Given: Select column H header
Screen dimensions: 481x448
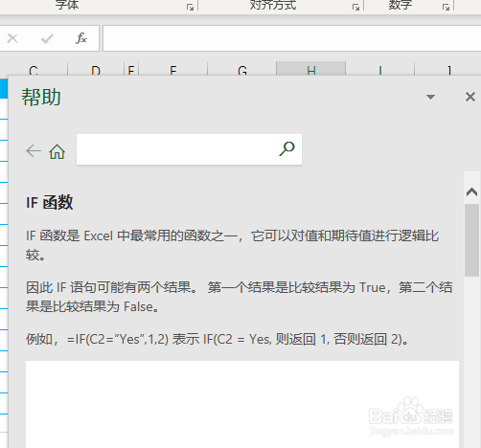Looking at the screenshot, I should tap(311, 69).
